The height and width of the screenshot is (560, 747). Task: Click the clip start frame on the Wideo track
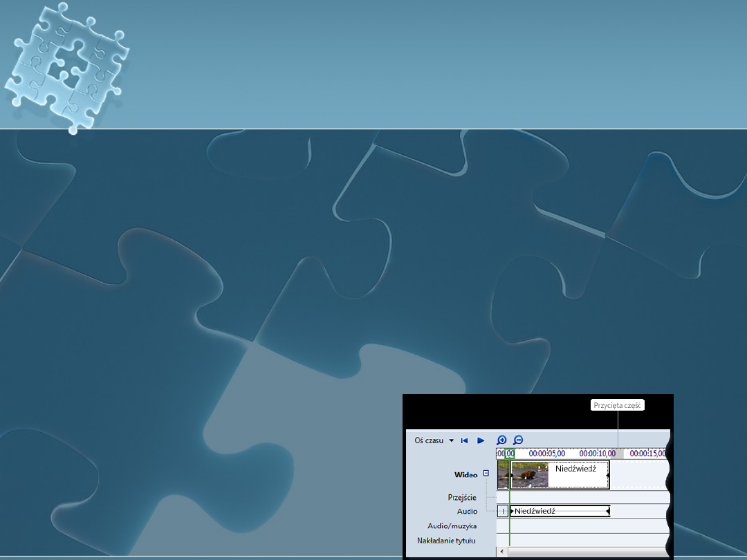pyautogui.click(x=502, y=474)
